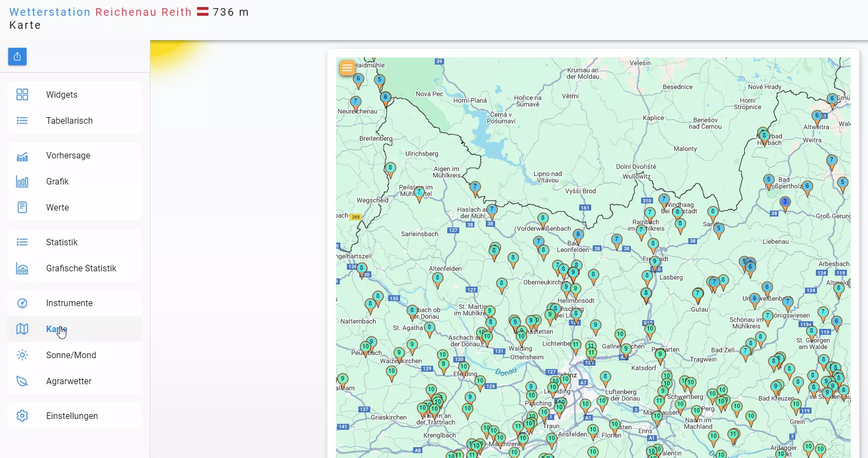Open Agrarwetter page
The height and width of the screenshot is (458, 868).
coord(74,381)
